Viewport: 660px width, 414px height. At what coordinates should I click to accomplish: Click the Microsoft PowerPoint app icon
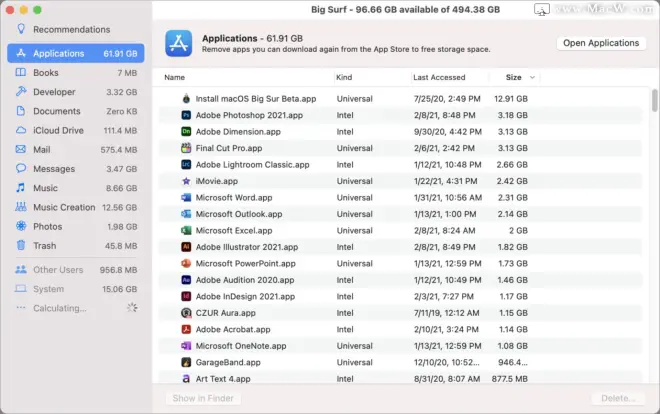pyautogui.click(x=186, y=263)
